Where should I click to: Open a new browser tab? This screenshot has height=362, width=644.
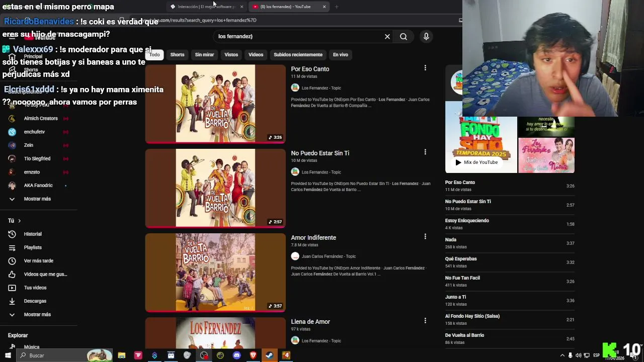point(336,7)
